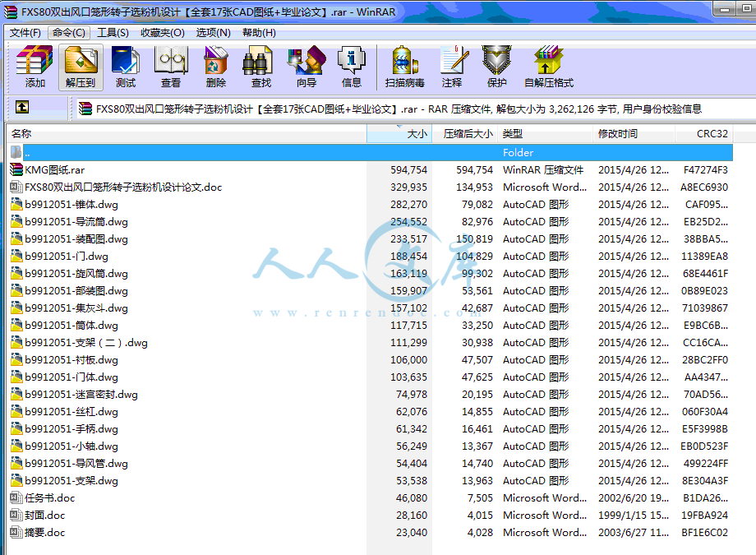Click the size value 594,754 of KMG图纸.rar

click(x=409, y=170)
